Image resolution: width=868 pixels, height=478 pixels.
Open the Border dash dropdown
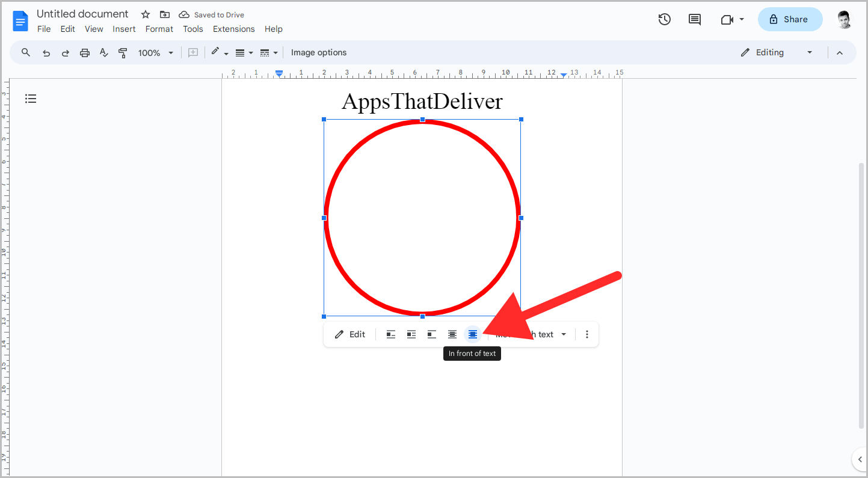[269, 52]
